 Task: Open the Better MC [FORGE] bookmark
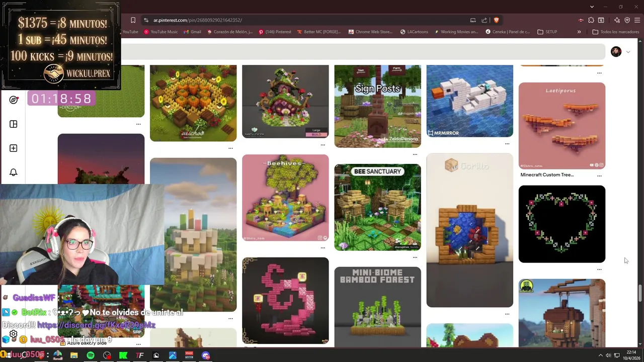pyautogui.click(x=319, y=32)
